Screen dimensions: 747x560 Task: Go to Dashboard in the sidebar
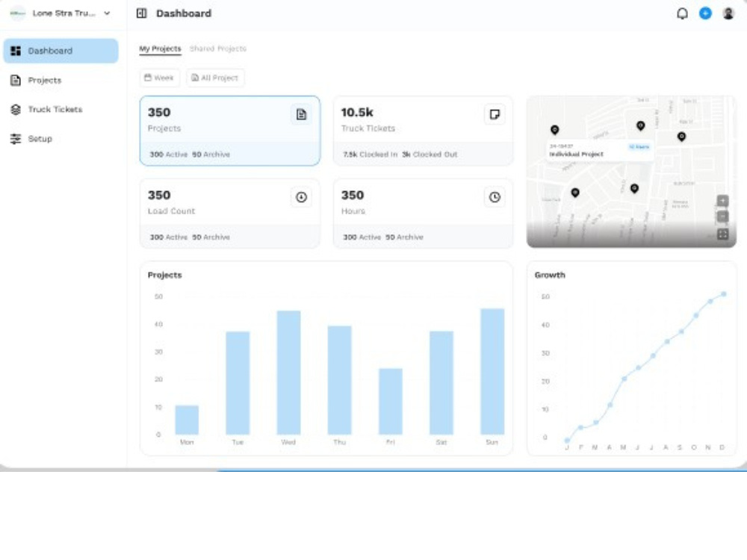[61, 51]
